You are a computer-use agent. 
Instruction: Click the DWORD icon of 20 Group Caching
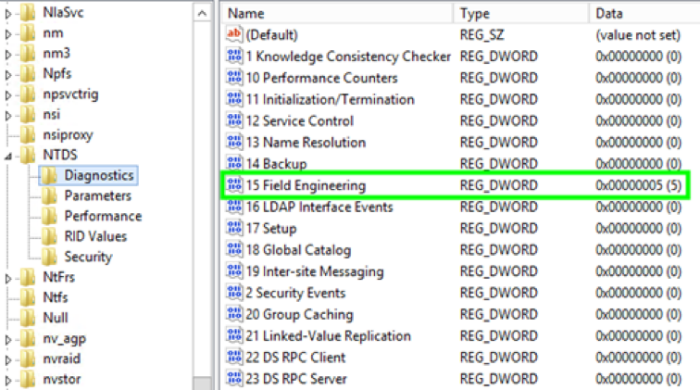click(x=234, y=314)
